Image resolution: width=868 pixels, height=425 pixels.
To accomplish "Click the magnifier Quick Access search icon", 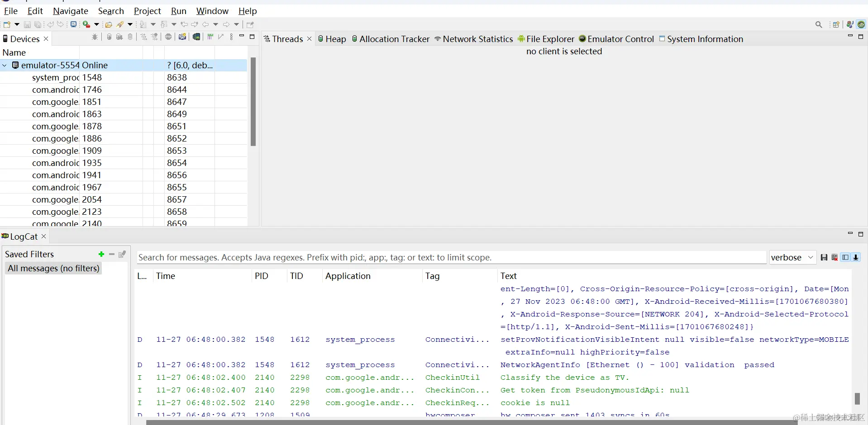I will point(819,24).
